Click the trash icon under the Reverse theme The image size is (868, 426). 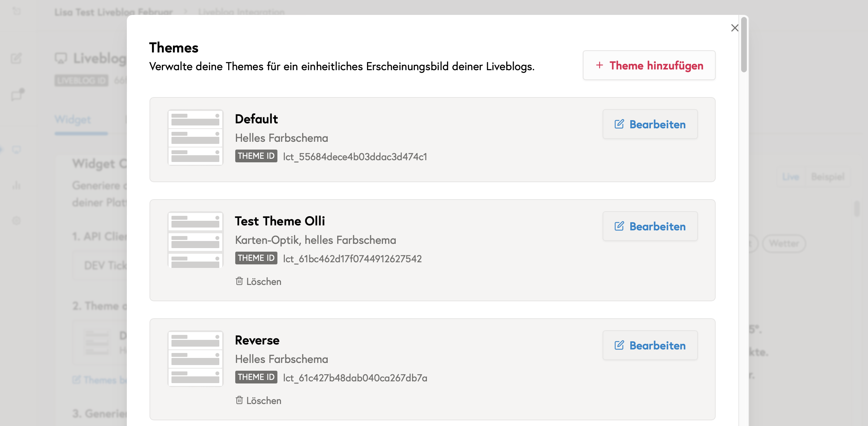(x=239, y=400)
